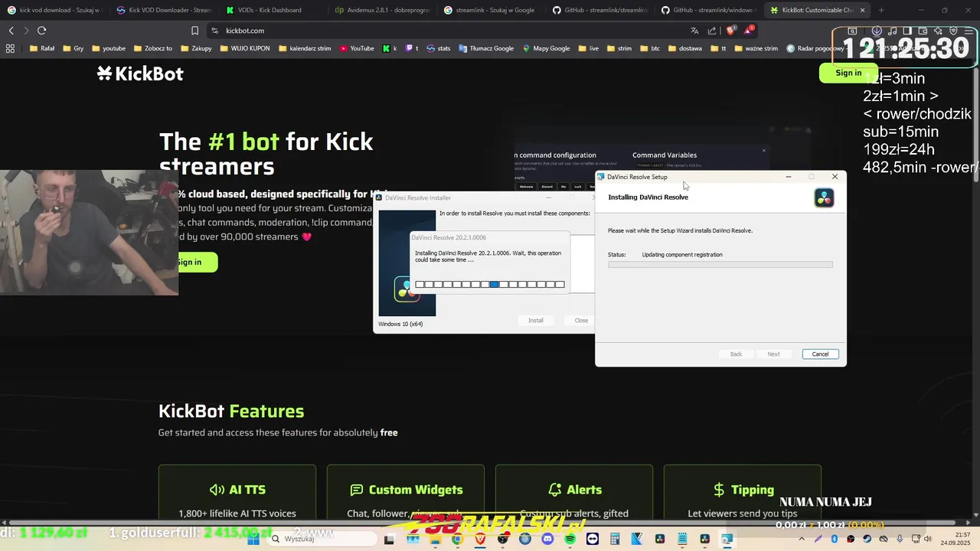This screenshot has height=551, width=980.
Task: Click Sign in at top right
Action: [848, 73]
